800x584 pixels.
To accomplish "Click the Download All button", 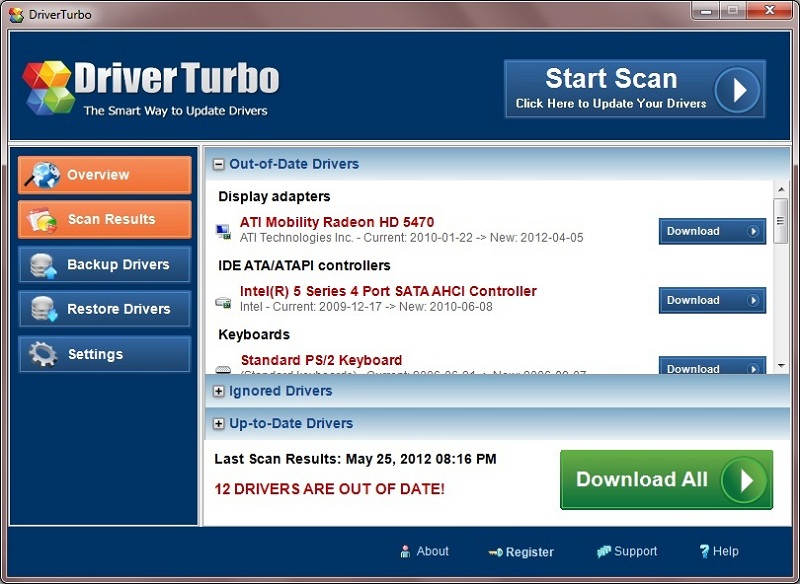I will pos(666,480).
